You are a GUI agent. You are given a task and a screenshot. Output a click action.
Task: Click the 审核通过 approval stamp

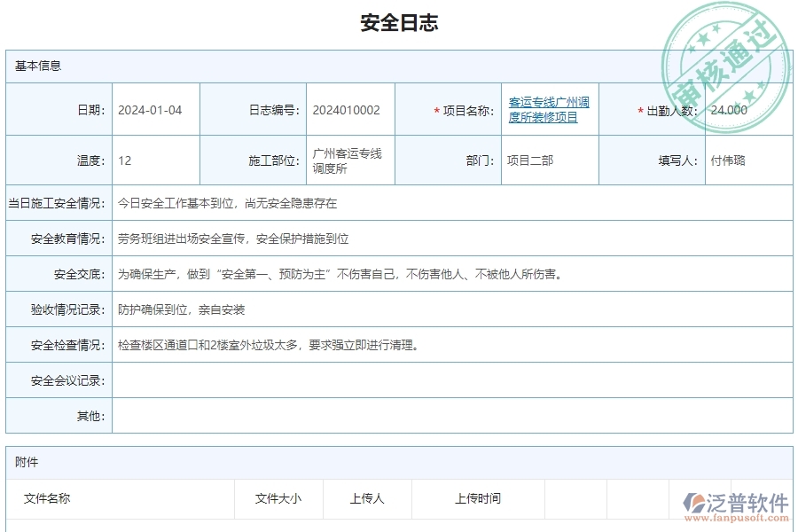(727, 49)
